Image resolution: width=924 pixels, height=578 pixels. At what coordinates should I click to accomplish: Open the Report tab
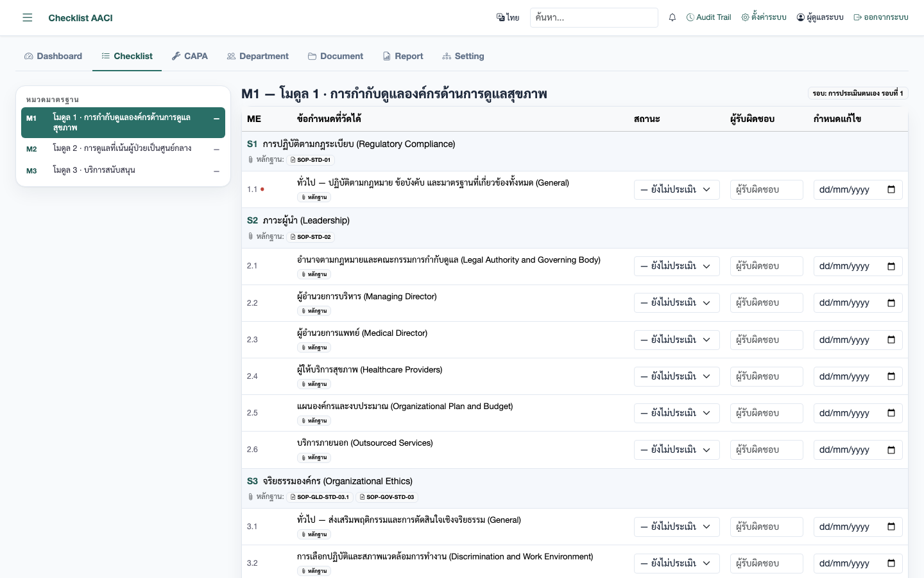point(403,56)
